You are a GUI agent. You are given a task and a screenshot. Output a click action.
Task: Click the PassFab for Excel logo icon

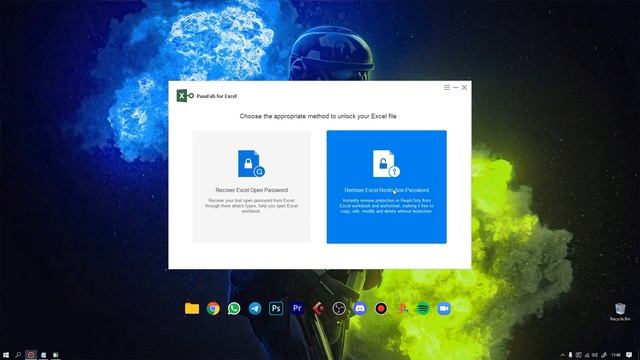[x=185, y=96]
